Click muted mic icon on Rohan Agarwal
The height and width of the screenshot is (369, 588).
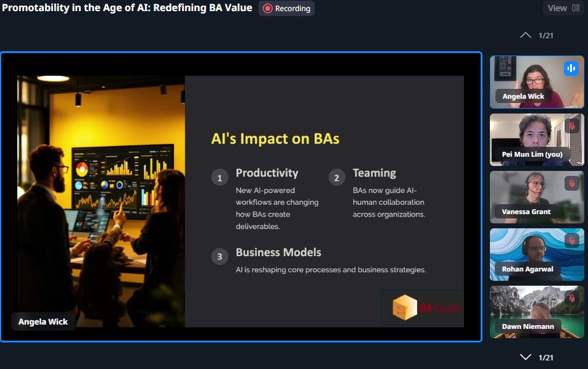(572, 241)
